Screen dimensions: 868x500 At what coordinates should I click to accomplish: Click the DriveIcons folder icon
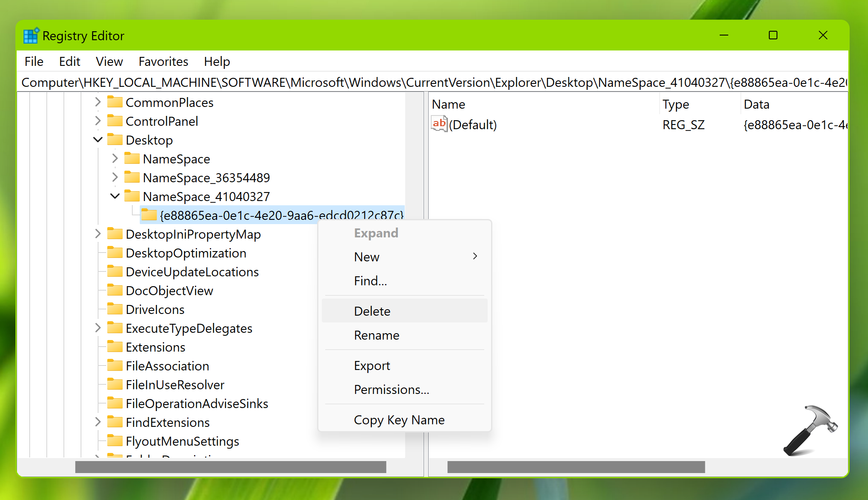tap(115, 309)
